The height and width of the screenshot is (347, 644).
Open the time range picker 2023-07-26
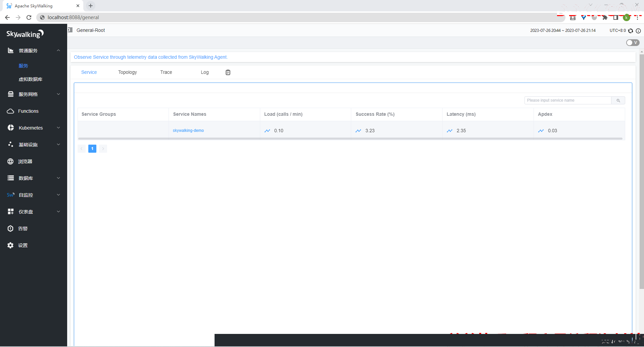(x=563, y=31)
